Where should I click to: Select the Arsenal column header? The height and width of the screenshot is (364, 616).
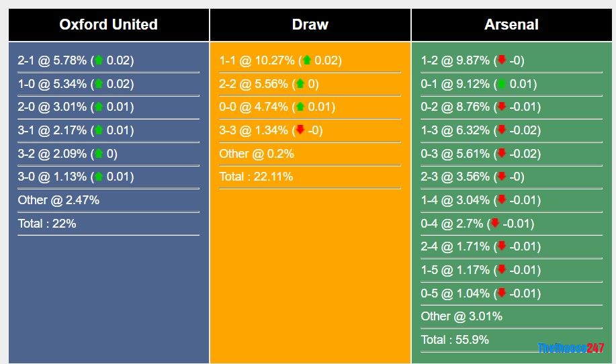(511, 25)
